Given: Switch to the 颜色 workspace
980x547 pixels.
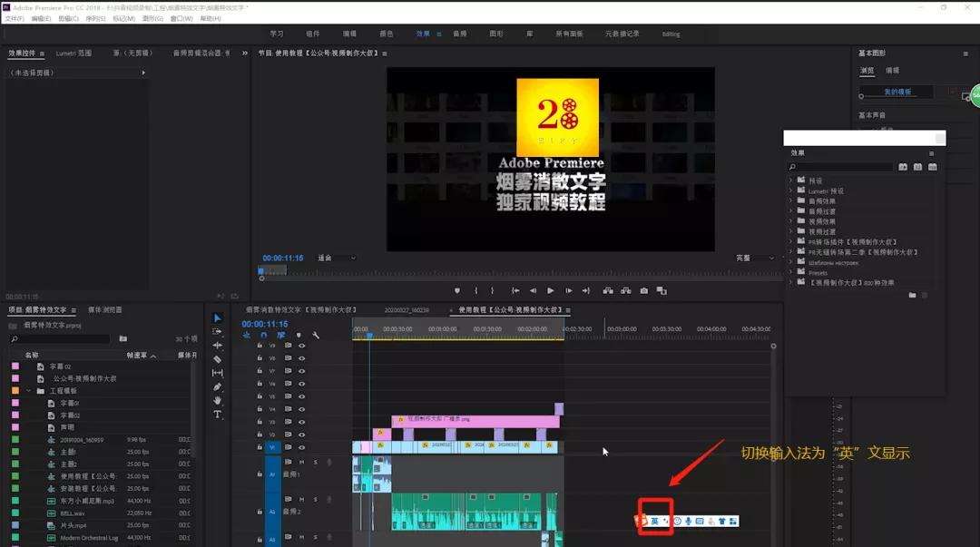Looking at the screenshot, I should (x=387, y=34).
